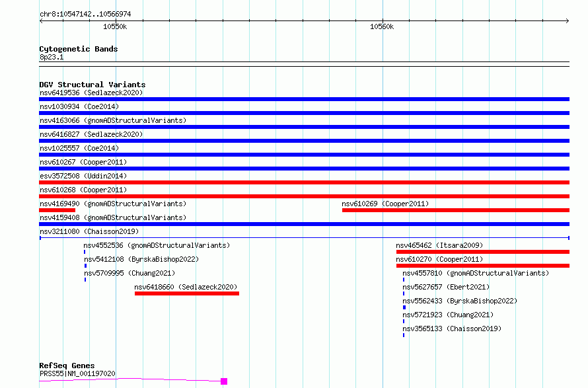Click the red bar under nsv6418660
Image resolution: width=588 pixels, height=388 pixels.
click(187, 293)
